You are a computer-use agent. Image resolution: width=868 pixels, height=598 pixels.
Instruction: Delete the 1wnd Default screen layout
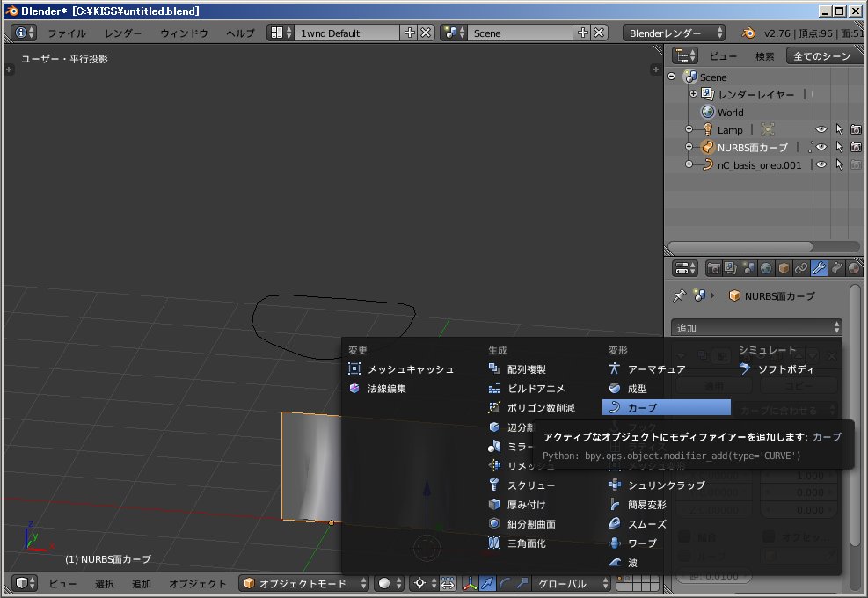425,33
